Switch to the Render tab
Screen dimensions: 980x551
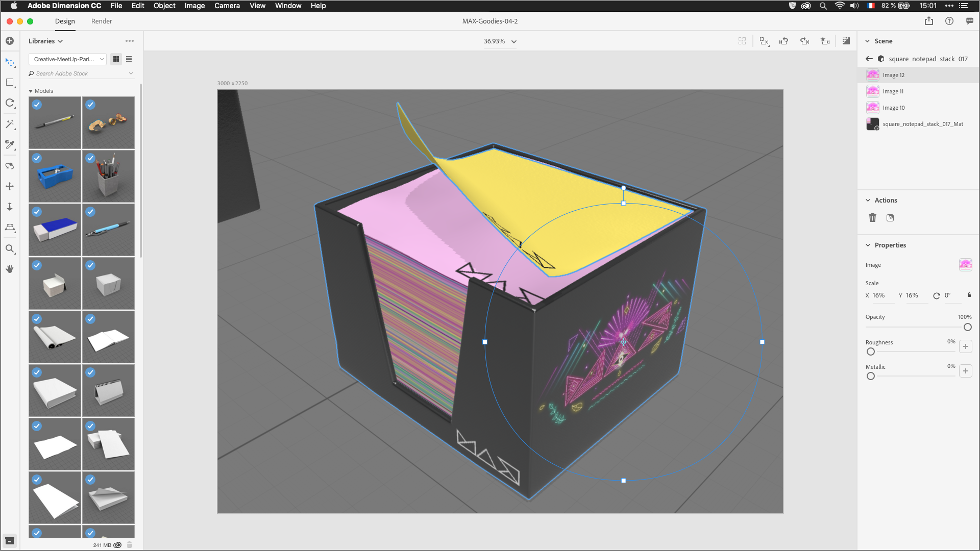102,21
